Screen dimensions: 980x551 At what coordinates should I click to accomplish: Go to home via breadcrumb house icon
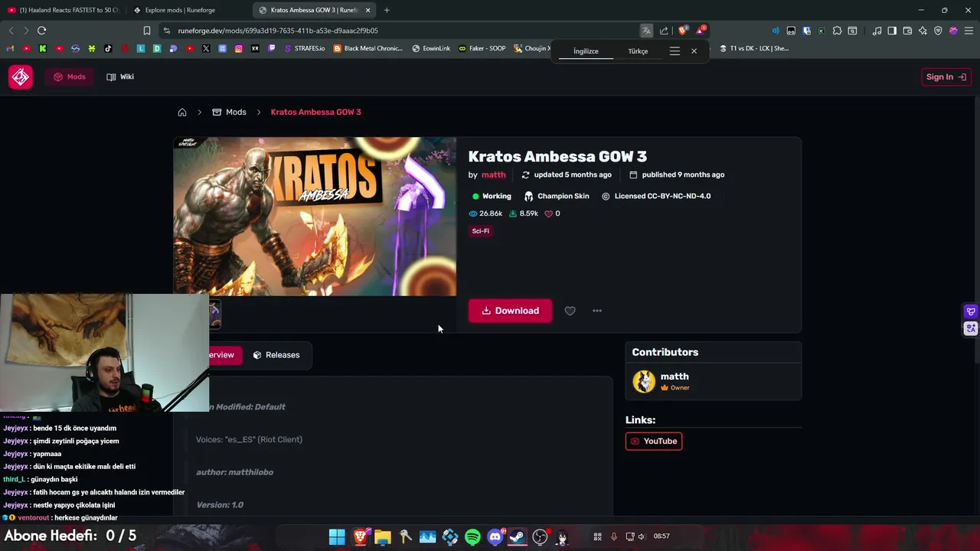click(182, 112)
